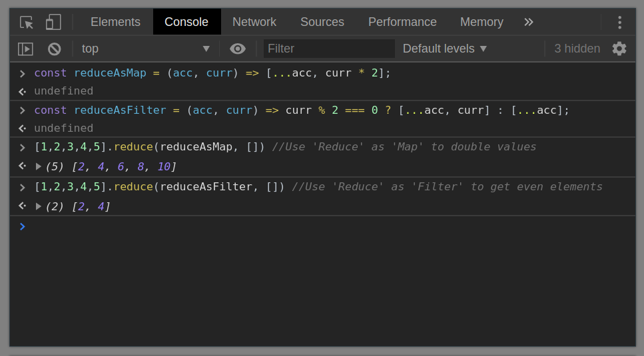Open the Elements tab

[115, 22]
